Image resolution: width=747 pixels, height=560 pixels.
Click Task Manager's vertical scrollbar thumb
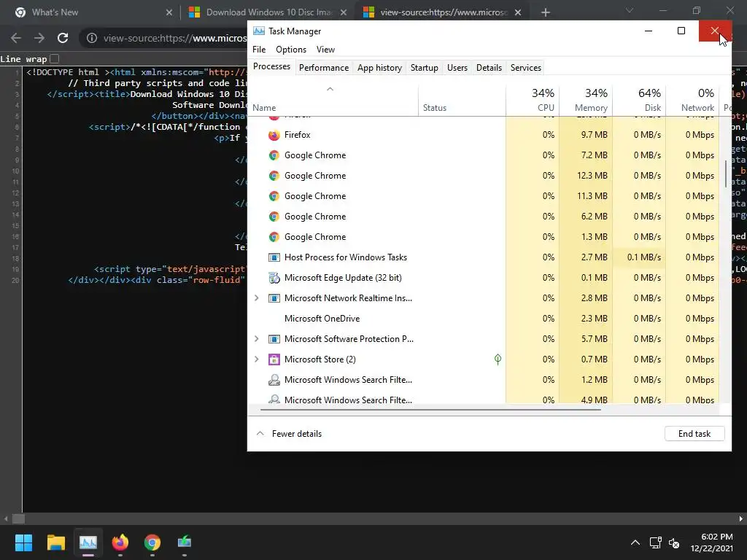click(x=726, y=174)
